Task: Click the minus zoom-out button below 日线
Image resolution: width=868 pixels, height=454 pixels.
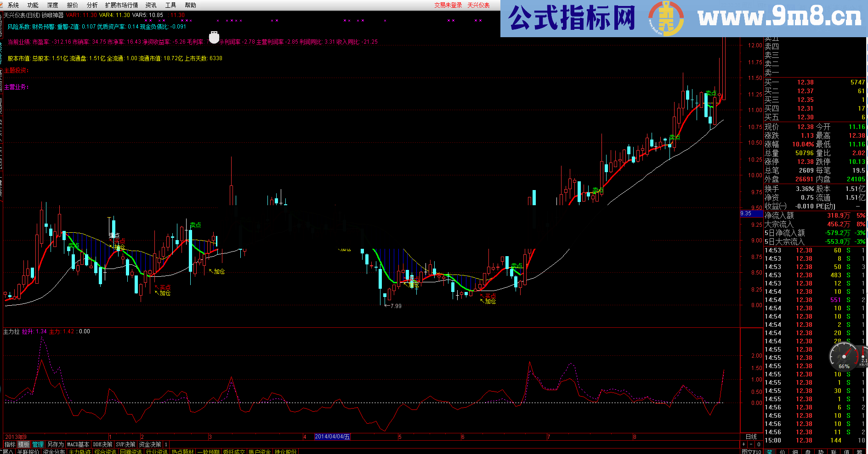Action: [x=751, y=444]
